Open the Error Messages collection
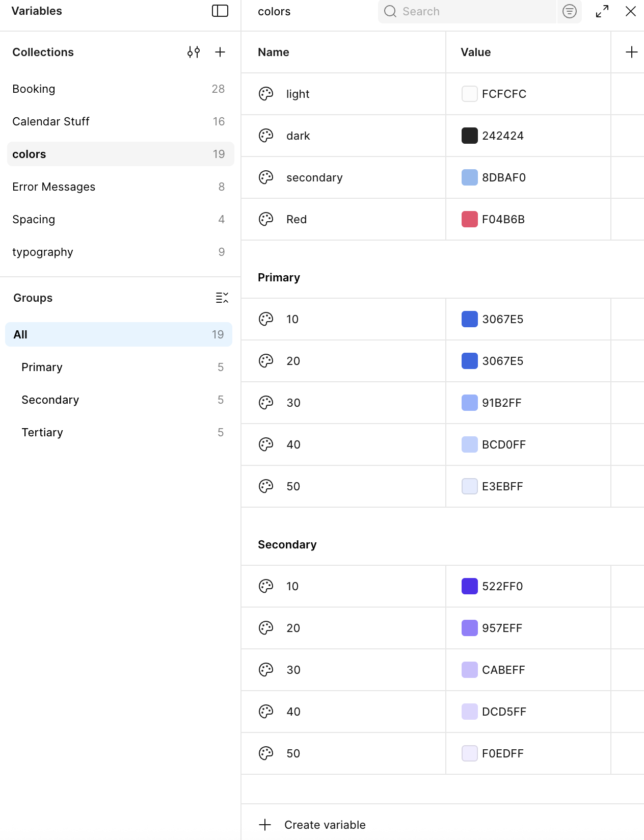 click(x=53, y=187)
